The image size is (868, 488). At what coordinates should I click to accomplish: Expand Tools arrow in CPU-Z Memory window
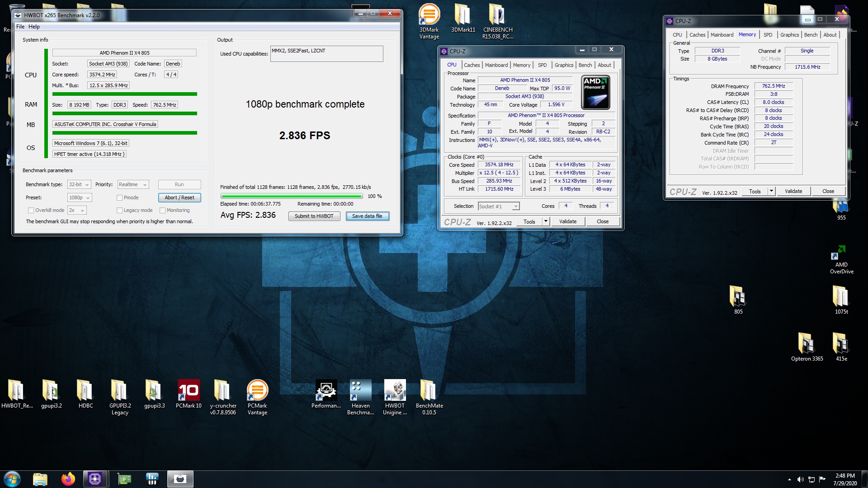pos(771,191)
